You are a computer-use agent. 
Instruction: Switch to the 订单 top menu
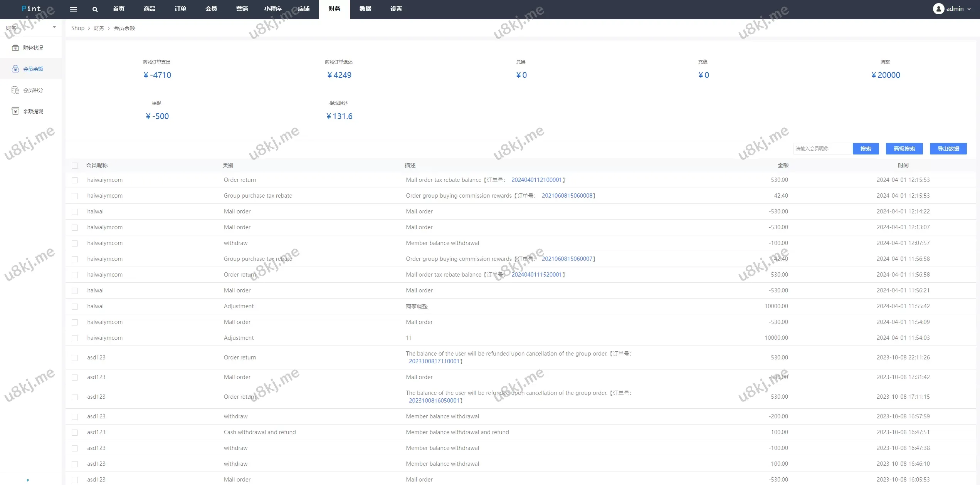point(180,9)
